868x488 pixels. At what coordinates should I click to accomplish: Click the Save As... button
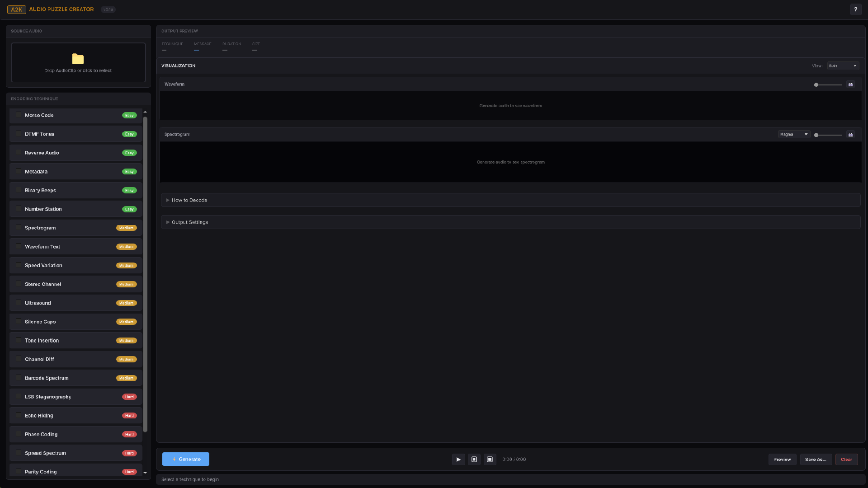pyautogui.click(x=815, y=459)
